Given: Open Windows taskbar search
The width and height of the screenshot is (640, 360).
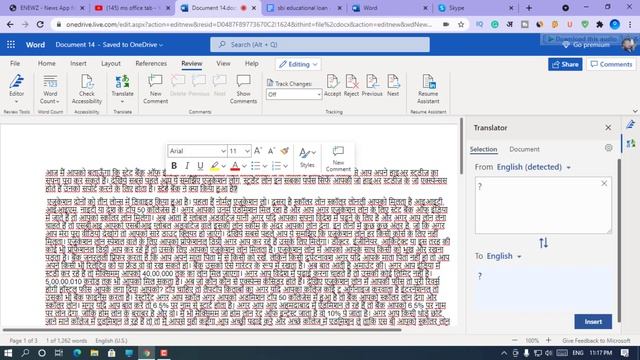Looking at the screenshot, I should (x=25, y=353).
